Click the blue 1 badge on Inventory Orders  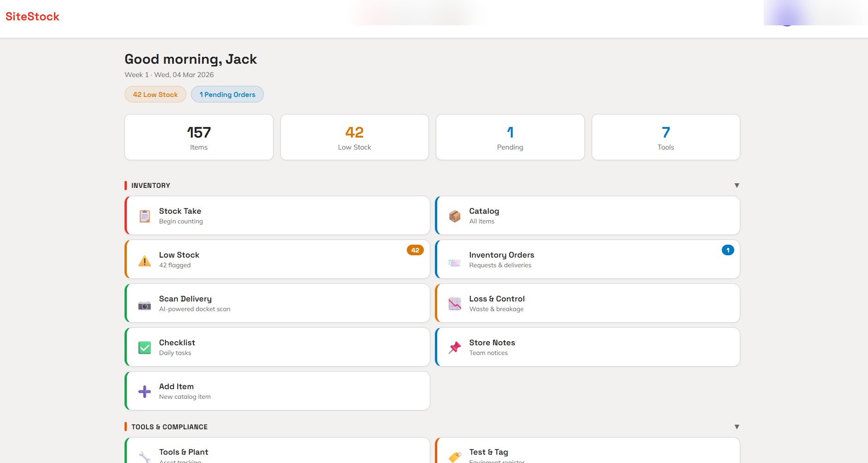tap(727, 250)
